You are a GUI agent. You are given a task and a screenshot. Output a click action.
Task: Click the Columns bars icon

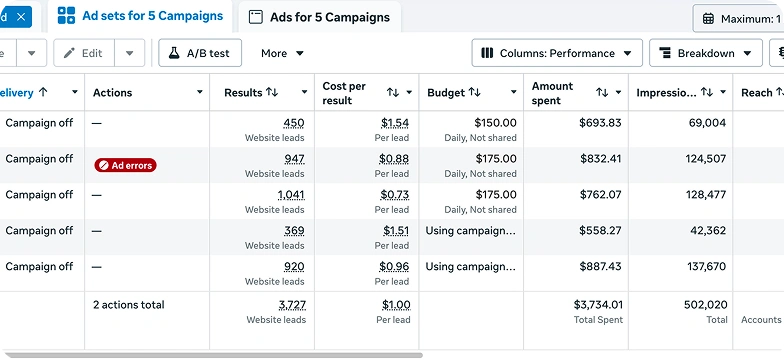point(487,53)
